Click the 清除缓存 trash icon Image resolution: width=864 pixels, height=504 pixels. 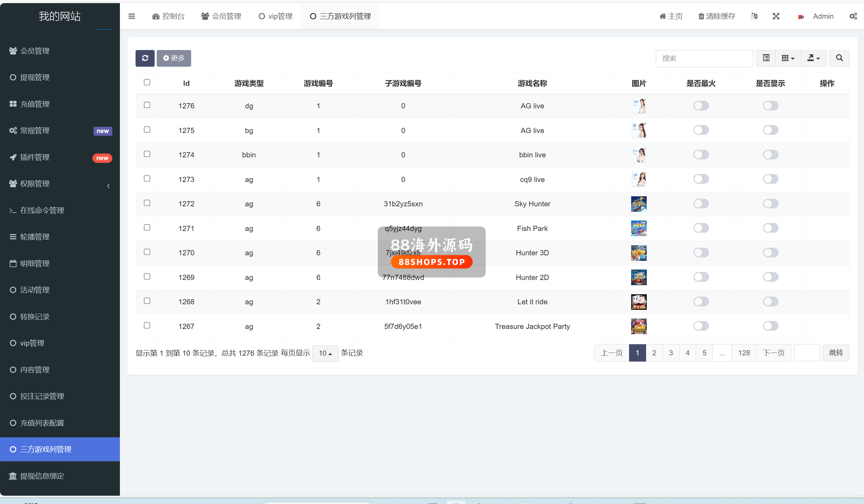coord(701,16)
